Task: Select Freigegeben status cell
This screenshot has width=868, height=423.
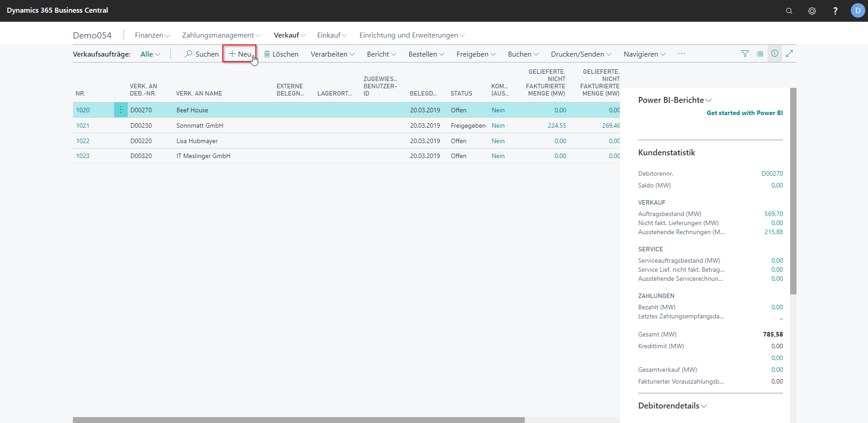Action: click(468, 125)
